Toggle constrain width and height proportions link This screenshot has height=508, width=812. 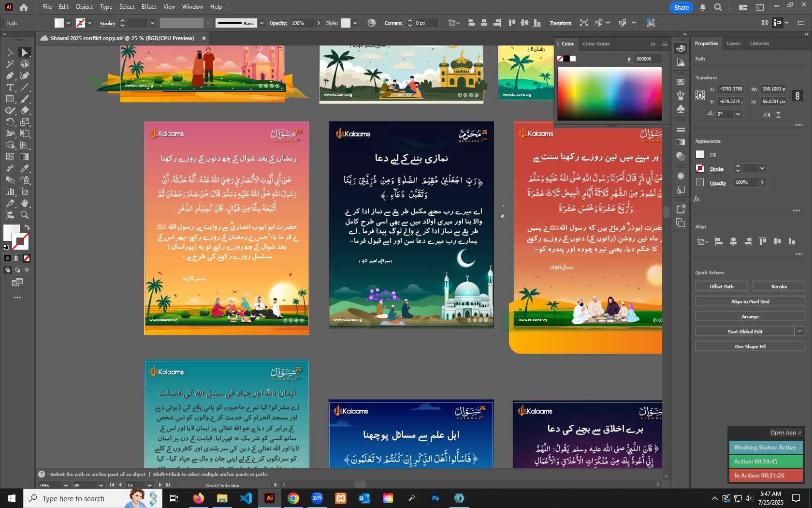coord(797,95)
